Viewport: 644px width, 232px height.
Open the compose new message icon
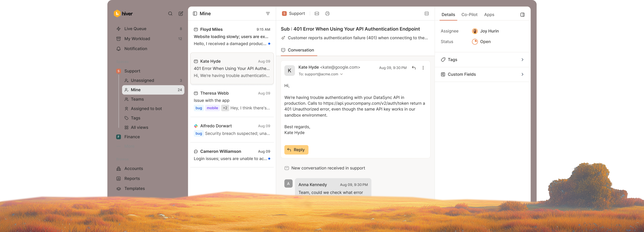pyautogui.click(x=181, y=14)
